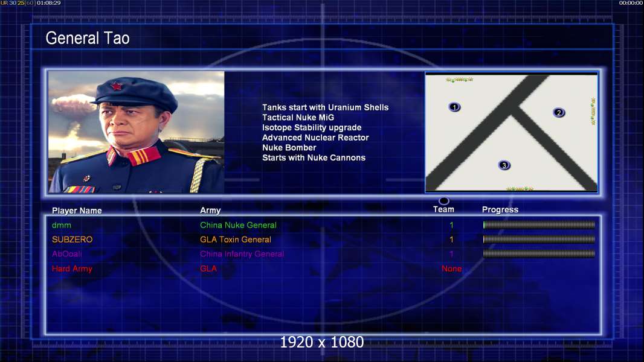Click team value None for Hard Army
The image size is (644, 362).
click(451, 269)
